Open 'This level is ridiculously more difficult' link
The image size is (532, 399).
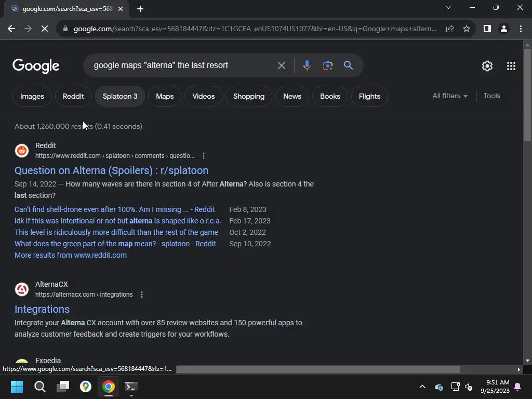116,232
